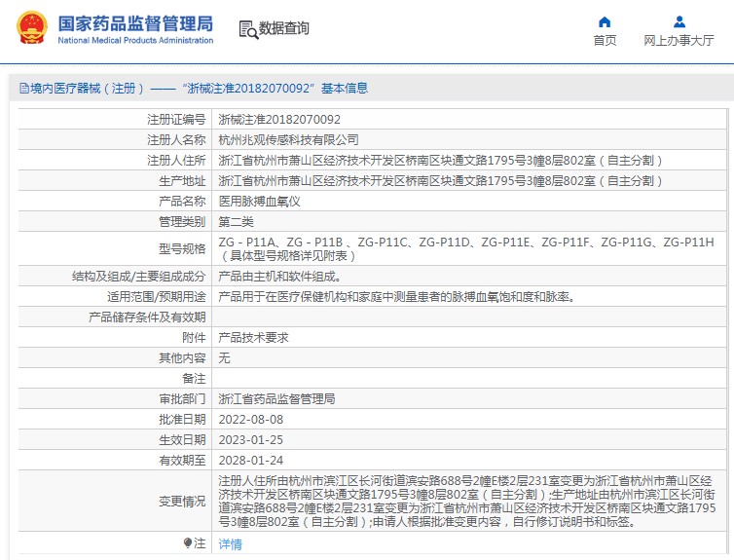
Task: Click 产品由主机和软件组成 text
Action: click(x=279, y=277)
